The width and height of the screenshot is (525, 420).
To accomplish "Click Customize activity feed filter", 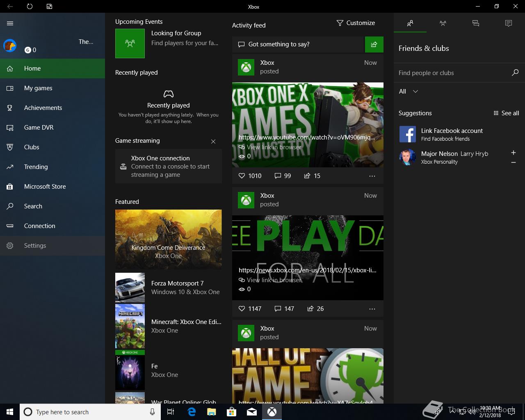I will (356, 23).
